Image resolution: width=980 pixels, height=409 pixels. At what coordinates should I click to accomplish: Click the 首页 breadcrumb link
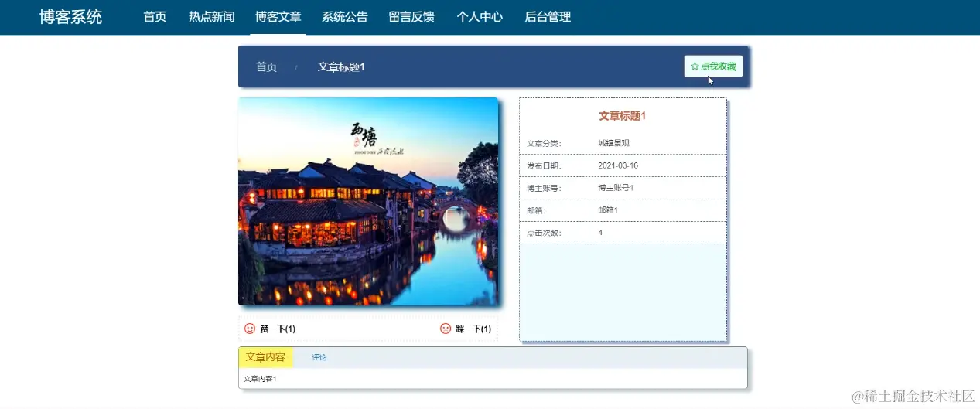click(267, 67)
